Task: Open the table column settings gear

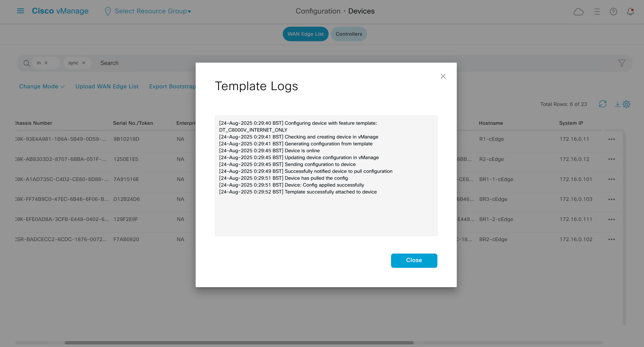Action: [x=626, y=104]
